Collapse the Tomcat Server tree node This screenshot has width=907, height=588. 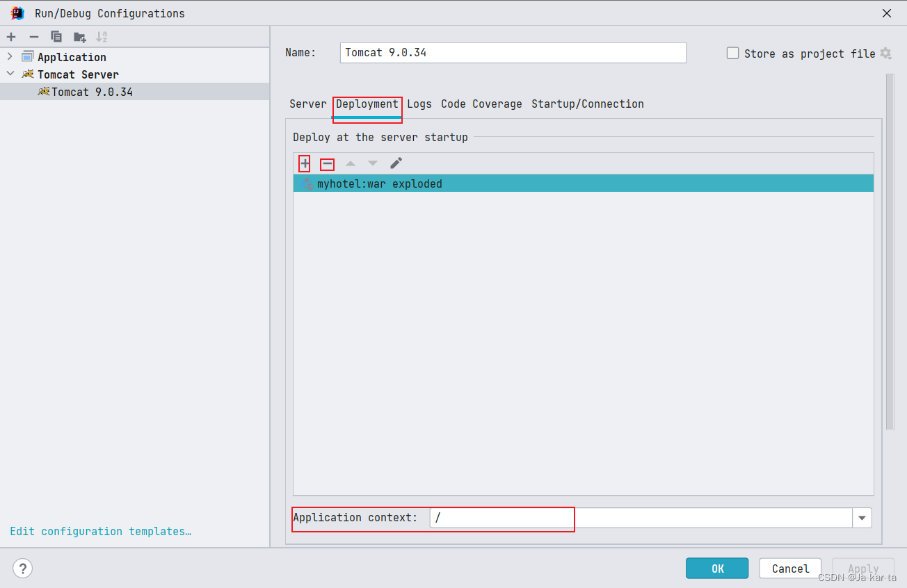[x=10, y=74]
